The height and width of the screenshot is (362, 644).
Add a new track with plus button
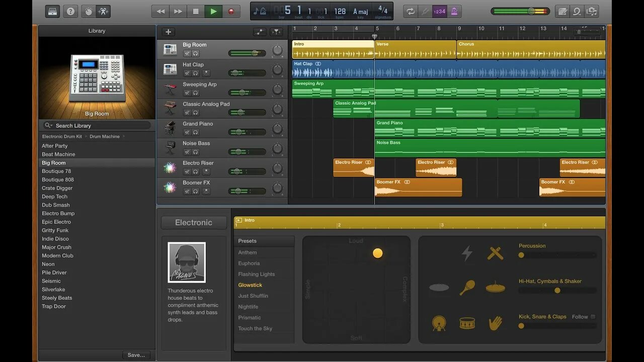tap(168, 32)
